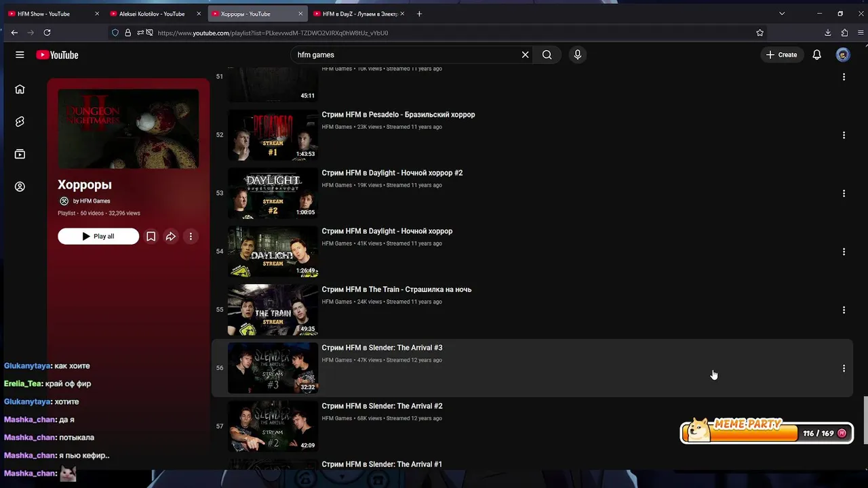Viewport: 868px width, 488px height.
Task: Click the magnifier search button
Action: click(x=547, y=55)
